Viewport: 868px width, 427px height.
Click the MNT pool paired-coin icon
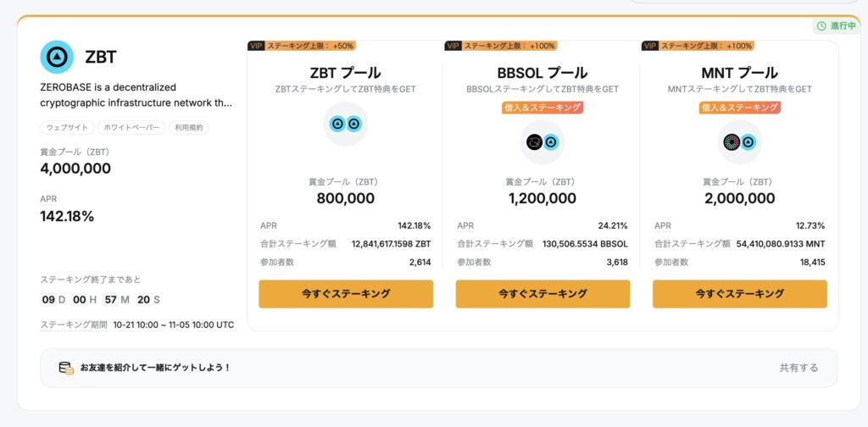[x=739, y=141]
